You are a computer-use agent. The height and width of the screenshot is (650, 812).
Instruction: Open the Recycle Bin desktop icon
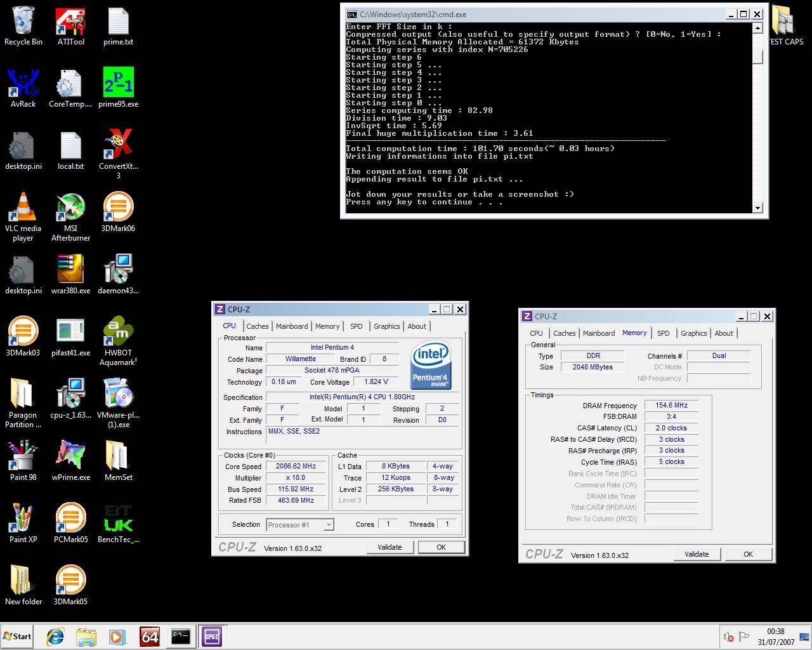click(23, 26)
